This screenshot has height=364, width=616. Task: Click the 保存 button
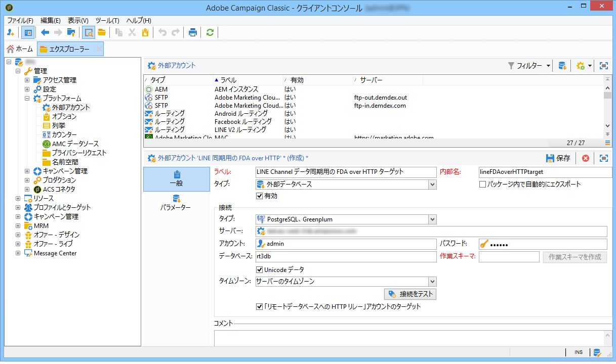click(558, 158)
